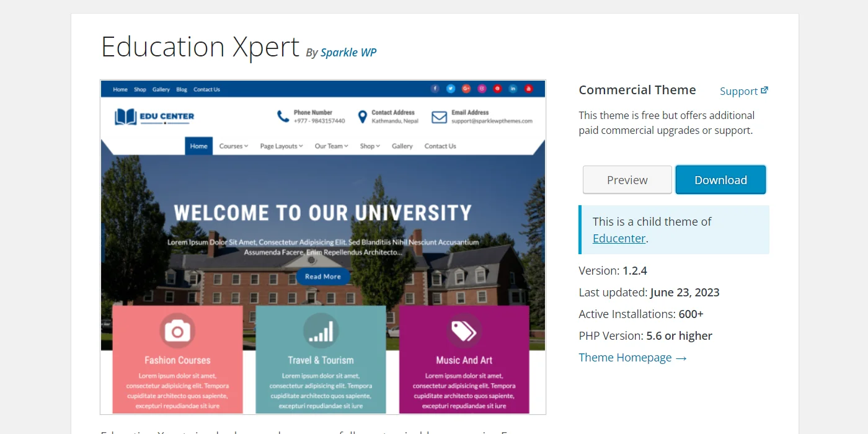Click the bar chart icon on Travel & Tourism

pyautogui.click(x=321, y=331)
